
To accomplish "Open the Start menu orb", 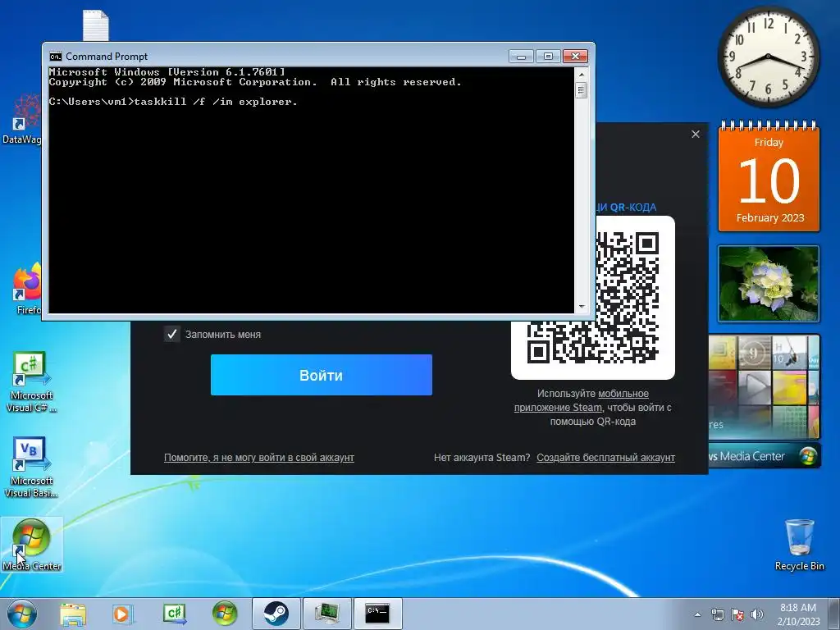I will point(22,614).
